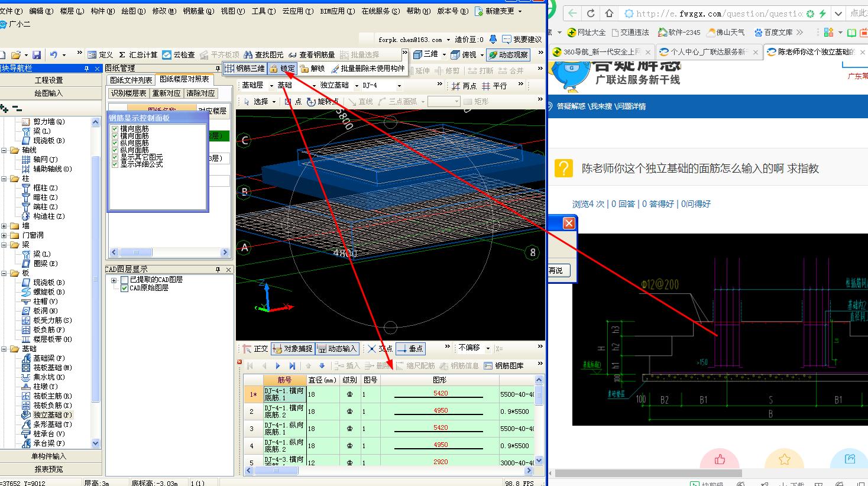Click the rebar table horizontal scrollbar thumb

point(276,471)
